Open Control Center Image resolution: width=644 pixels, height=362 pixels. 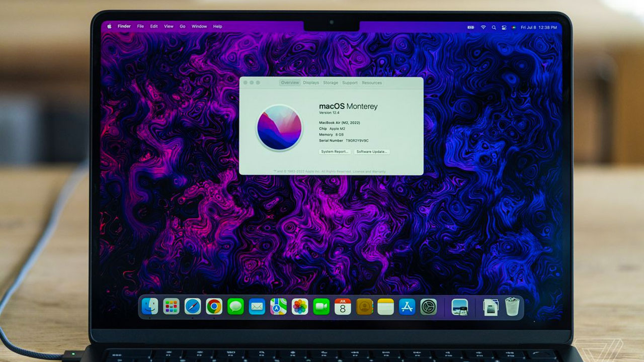[504, 27]
